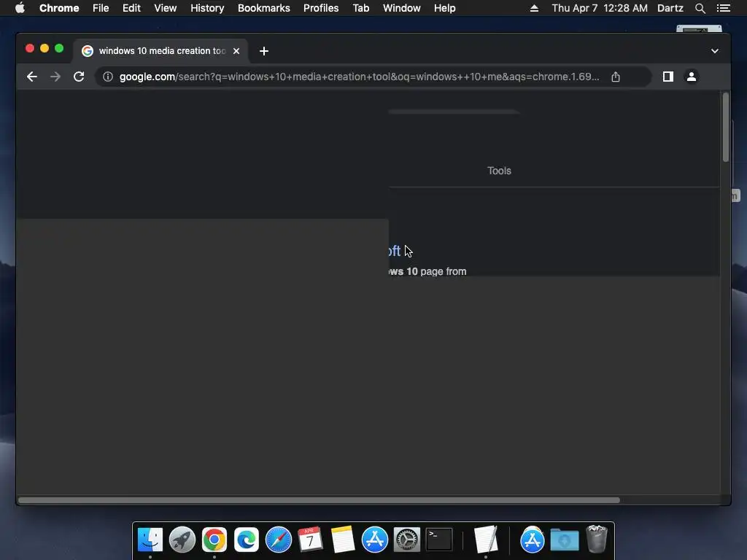Image resolution: width=747 pixels, height=560 pixels.
Task: Launch Safari from the Dock
Action: point(278,540)
